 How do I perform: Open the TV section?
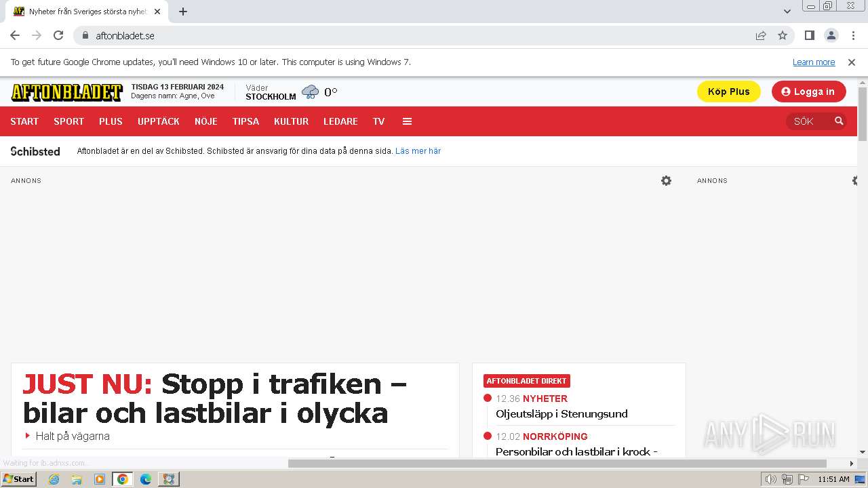(x=378, y=121)
